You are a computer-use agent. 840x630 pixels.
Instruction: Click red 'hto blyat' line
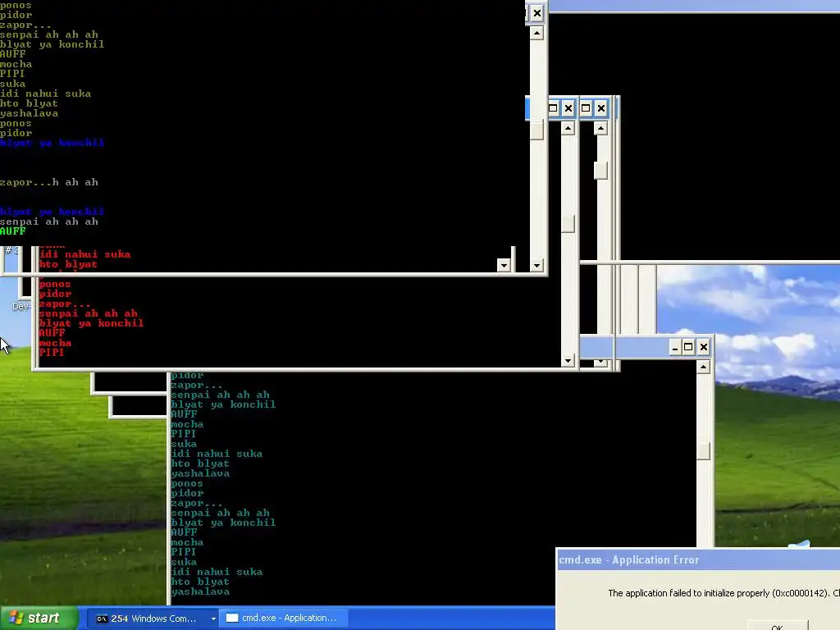pos(68,264)
